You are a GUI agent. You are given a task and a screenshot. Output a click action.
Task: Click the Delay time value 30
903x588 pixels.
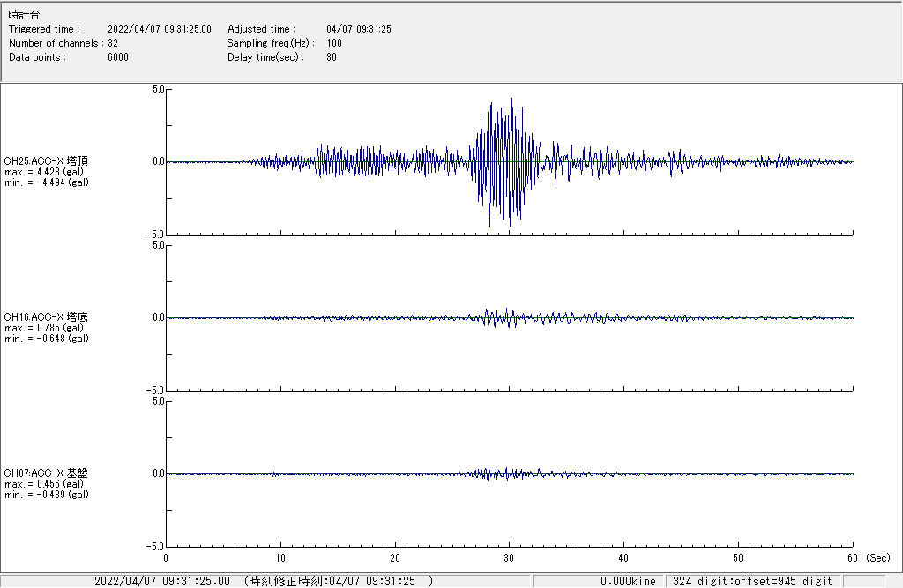[x=332, y=57]
